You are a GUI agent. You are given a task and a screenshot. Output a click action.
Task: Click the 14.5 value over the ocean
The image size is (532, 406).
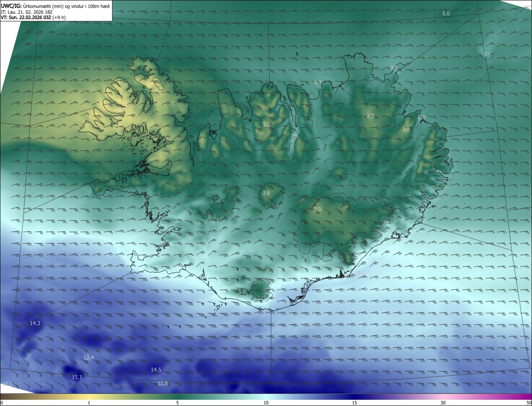click(156, 369)
